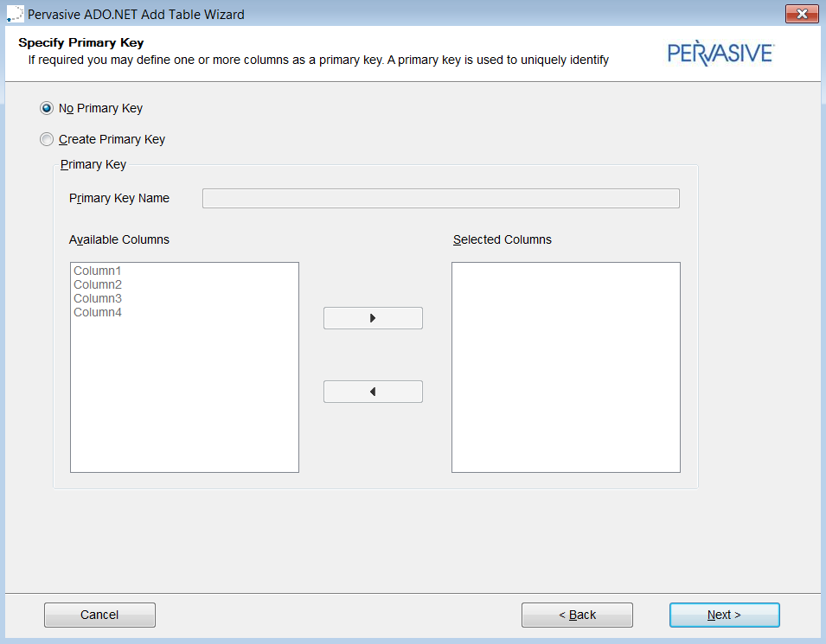Select Column1 in Available Columns list

[98, 271]
